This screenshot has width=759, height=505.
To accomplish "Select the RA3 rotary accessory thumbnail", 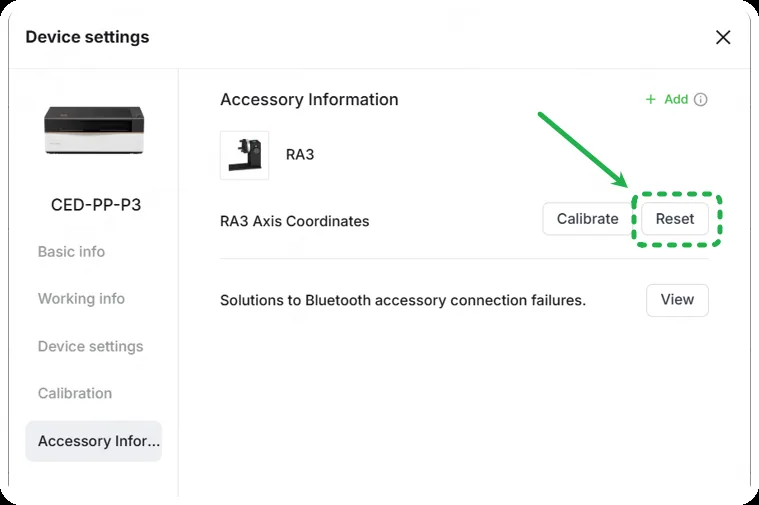I will (244, 155).
